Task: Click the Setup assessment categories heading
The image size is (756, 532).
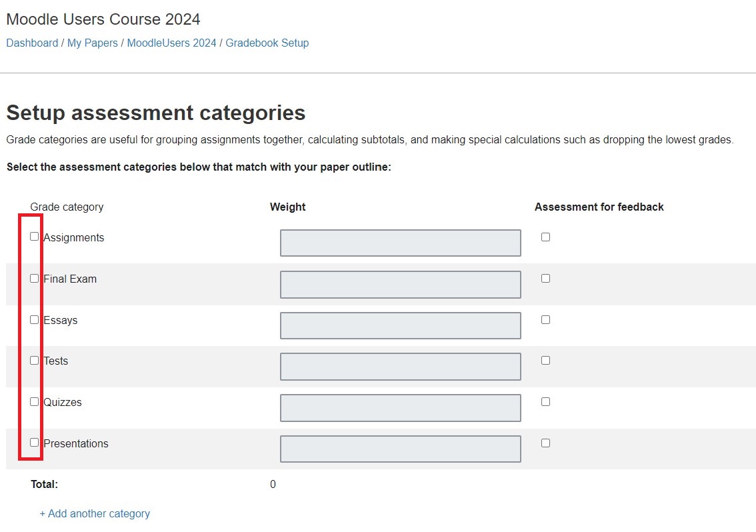Action: pyautogui.click(x=156, y=113)
